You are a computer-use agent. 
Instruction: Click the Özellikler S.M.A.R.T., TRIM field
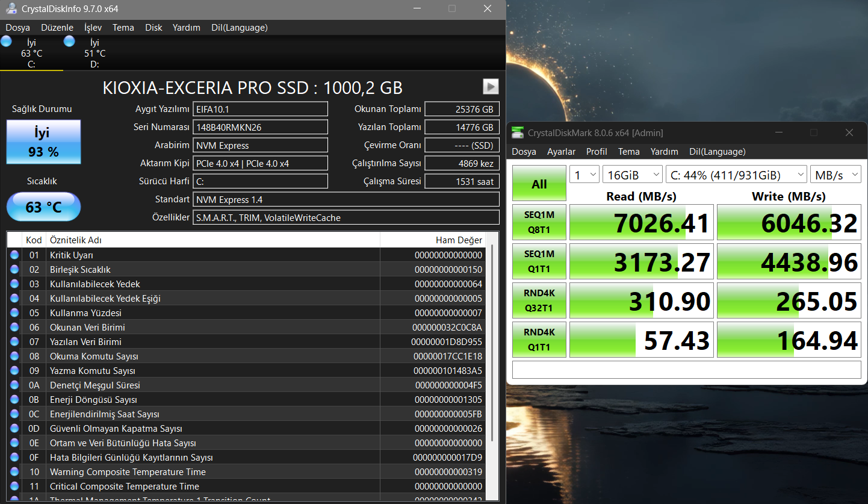346,217
